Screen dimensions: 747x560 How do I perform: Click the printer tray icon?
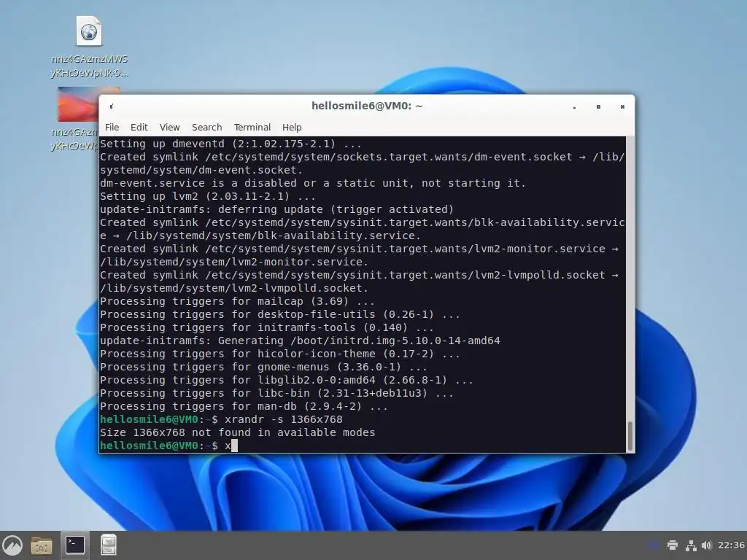pyautogui.click(x=673, y=545)
